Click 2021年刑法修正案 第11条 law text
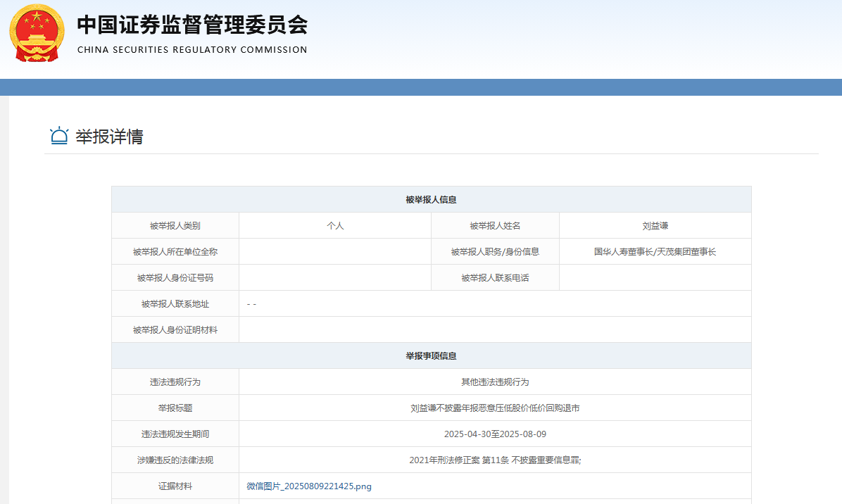Screen dimensions: 842x504 coord(495,460)
